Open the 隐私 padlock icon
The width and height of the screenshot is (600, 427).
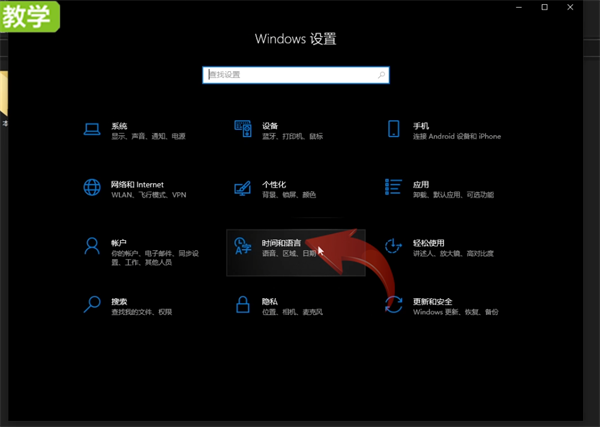(243, 305)
